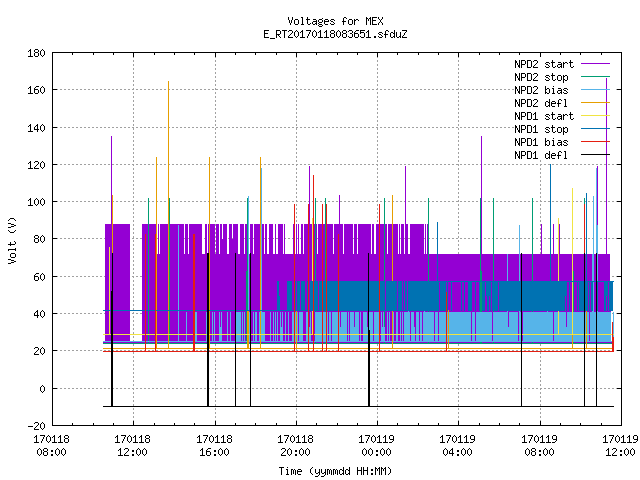
Task: Click the 180 y-axis tick label
Action: pyautogui.click(x=36, y=53)
